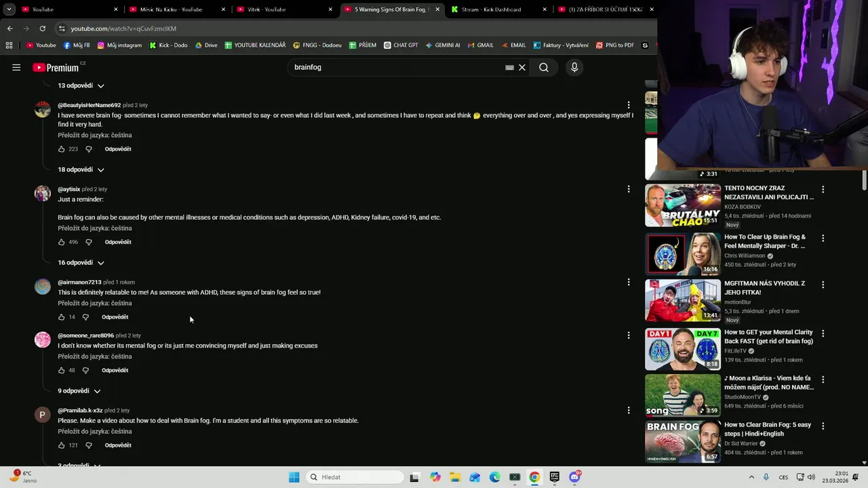Image resolution: width=868 pixels, height=488 pixels.
Task: Expand the 18 odpovědi replies
Action: point(81,169)
